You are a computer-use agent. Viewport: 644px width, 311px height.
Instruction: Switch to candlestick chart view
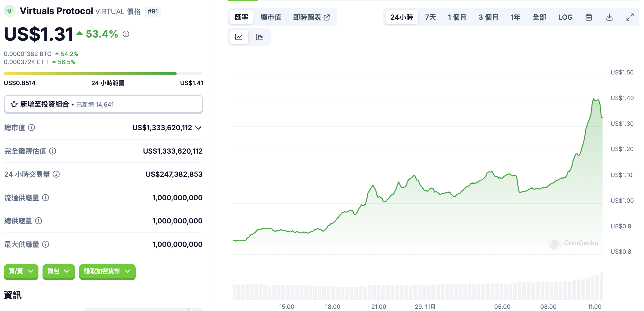pos(259,37)
